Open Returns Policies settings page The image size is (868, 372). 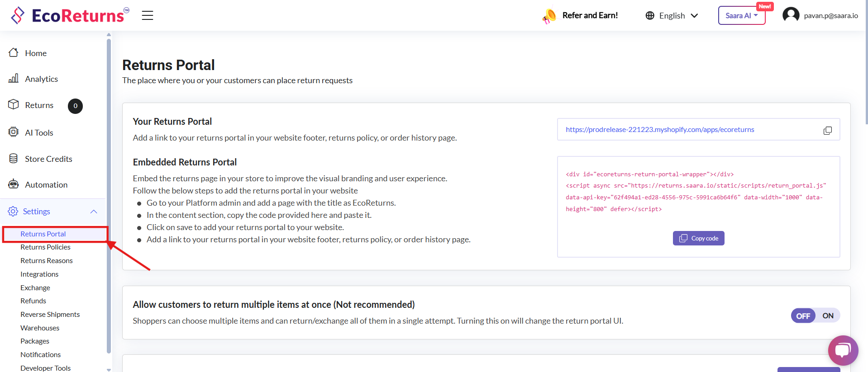point(45,247)
